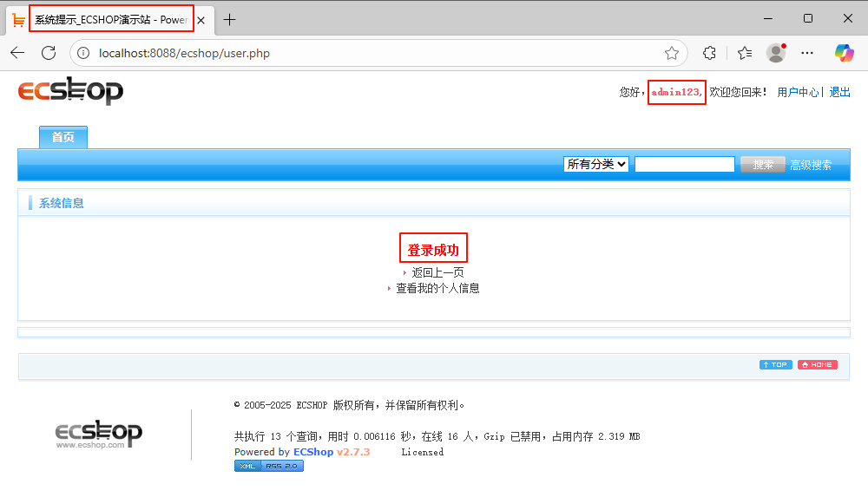Click the 2005-2025 ECSHOP copyright text
868x497 pixels.
coord(349,405)
